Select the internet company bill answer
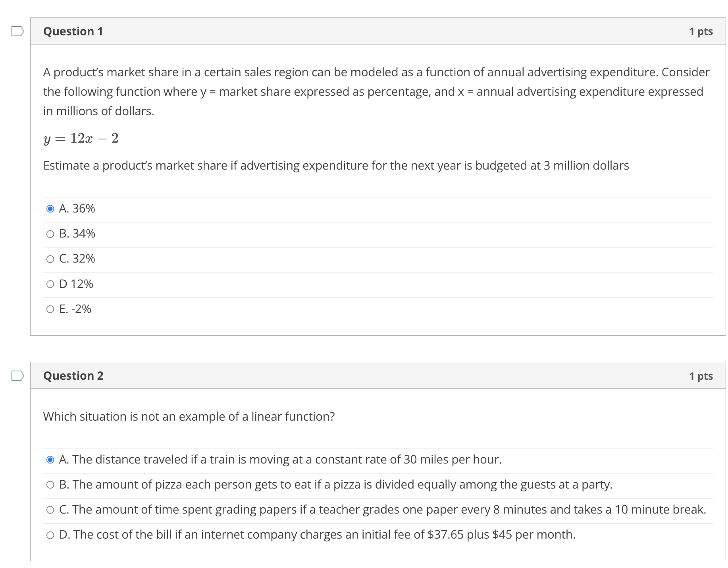 click(x=50, y=535)
